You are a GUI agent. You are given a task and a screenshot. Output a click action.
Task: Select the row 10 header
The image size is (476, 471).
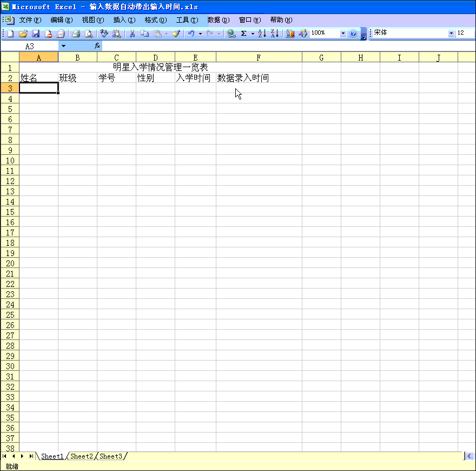pos(10,160)
